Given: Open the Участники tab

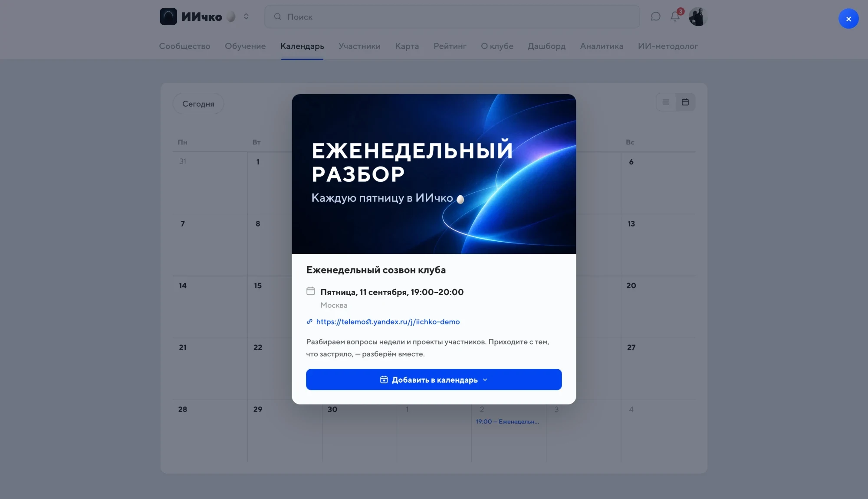Looking at the screenshot, I should click(359, 46).
